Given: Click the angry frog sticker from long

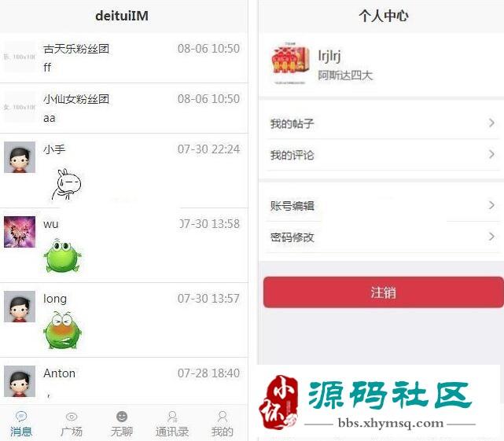Looking at the screenshot, I should [x=62, y=330].
